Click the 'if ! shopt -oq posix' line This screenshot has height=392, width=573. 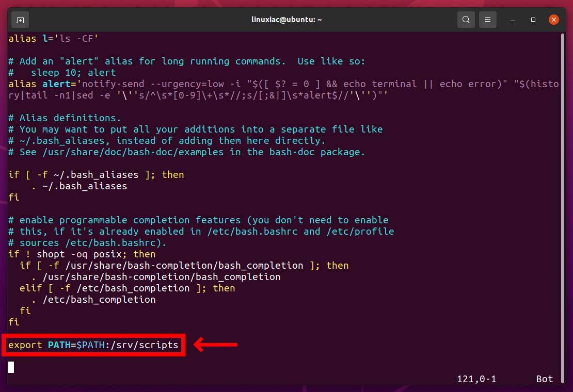[x=82, y=254]
